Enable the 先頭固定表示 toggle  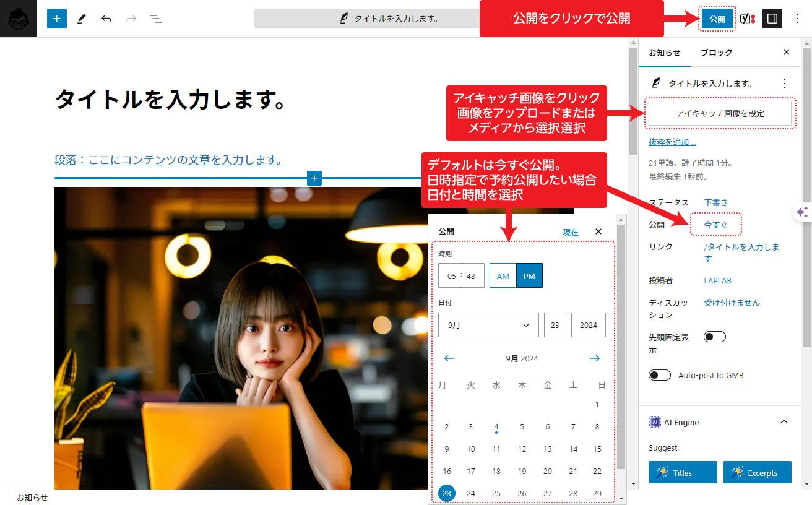pyautogui.click(x=714, y=336)
